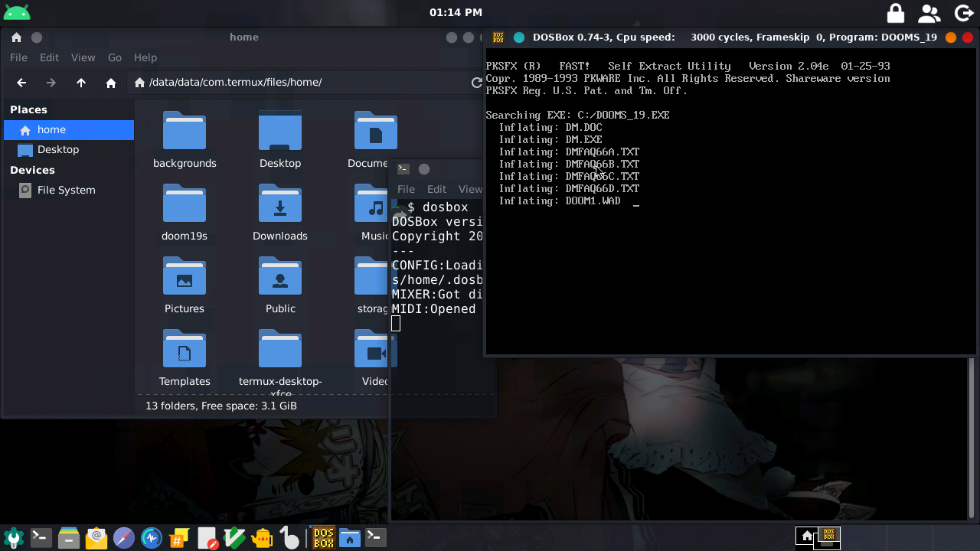
Task: Click the forward arrow in file manager
Action: [51, 83]
